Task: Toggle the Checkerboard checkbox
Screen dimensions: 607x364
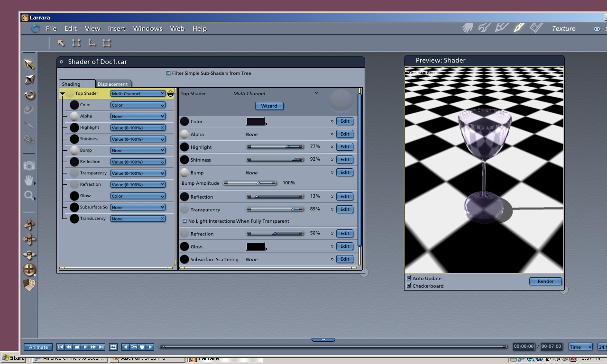Action: click(409, 286)
